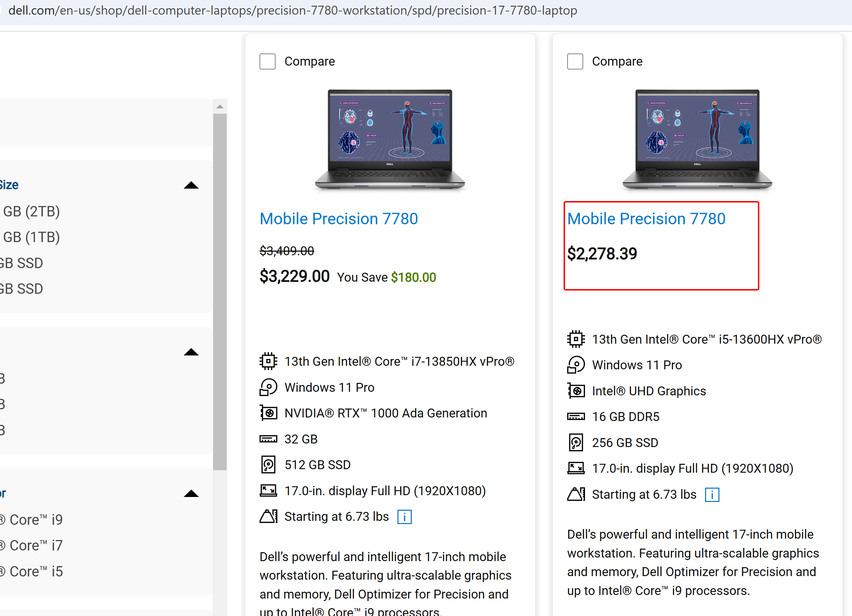Screen dimensions: 852x616
Task: Click the browser address bar URL
Action: tap(293, 11)
